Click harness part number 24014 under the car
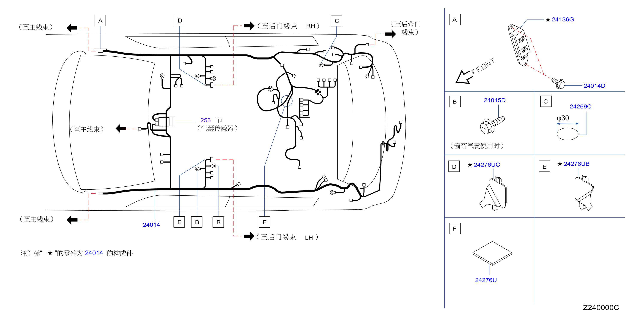 pos(151,225)
